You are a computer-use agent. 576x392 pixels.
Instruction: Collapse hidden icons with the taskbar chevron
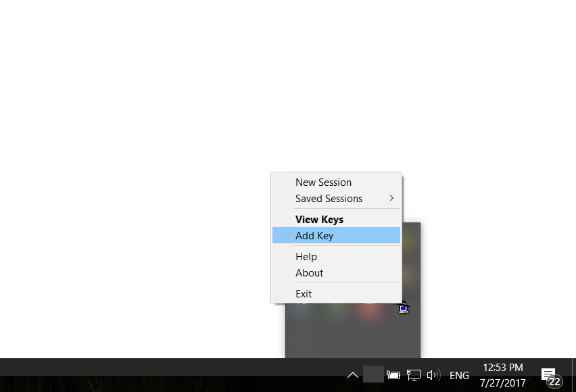[353, 375]
